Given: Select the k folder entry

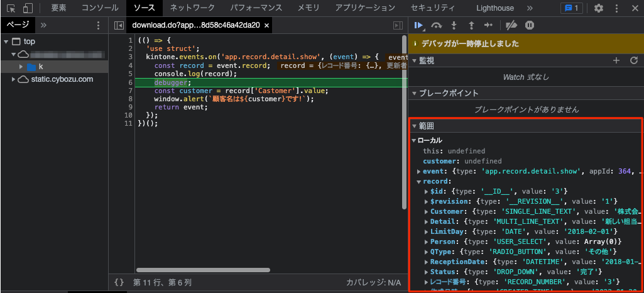Looking at the screenshot, I should [41, 67].
